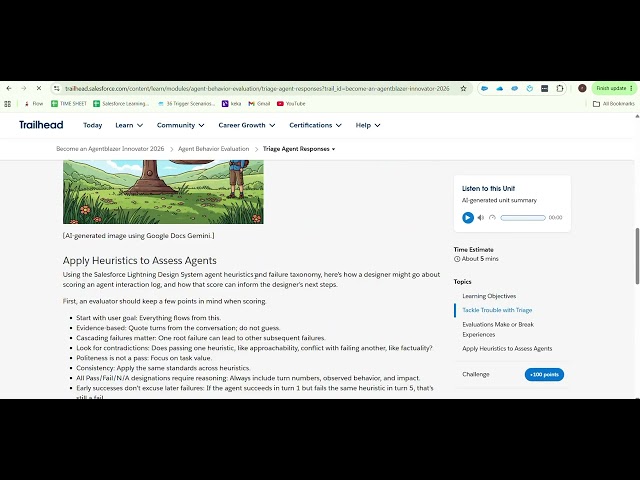Image resolution: width=640 pixels, height=480 pixels.
Task: Click the browser forward arrow
Action: tap(24, 88)
